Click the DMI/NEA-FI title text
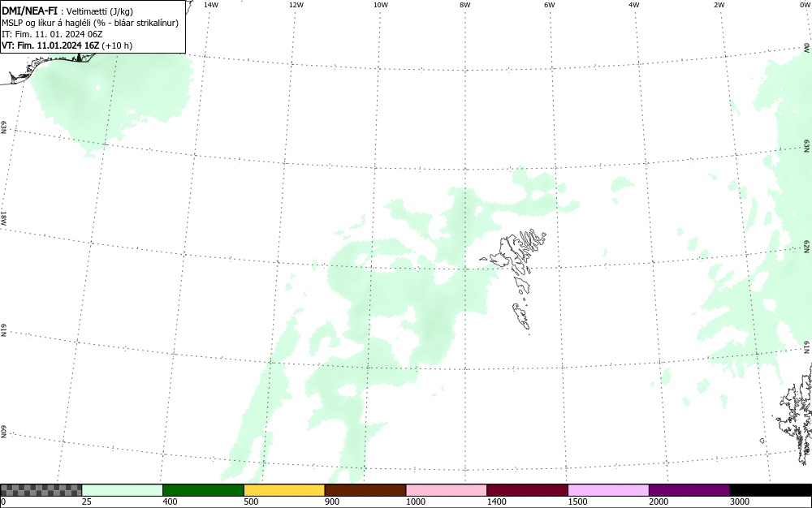The image size is (812, 508). click(29, 11)
